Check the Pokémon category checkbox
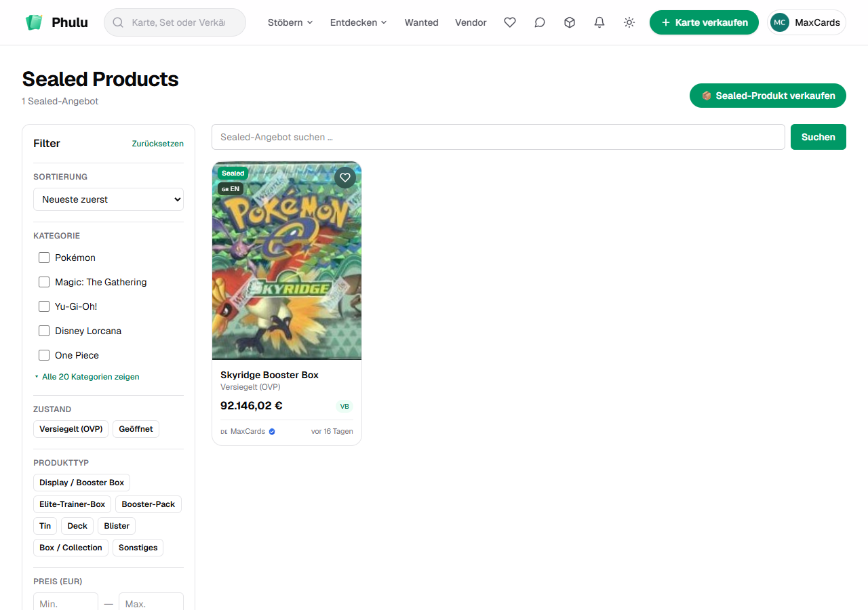 click(x=44, y=258)
